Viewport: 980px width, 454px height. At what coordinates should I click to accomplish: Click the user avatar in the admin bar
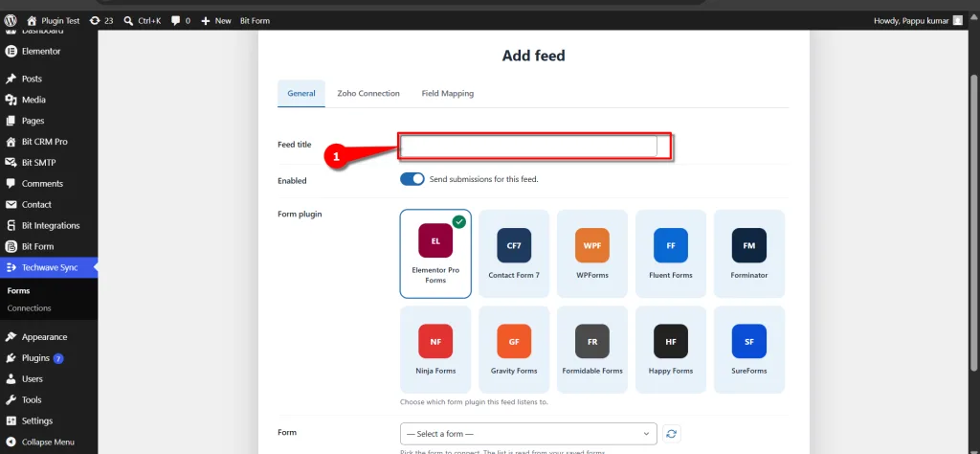pyautogui.click(x=957, y=21)
